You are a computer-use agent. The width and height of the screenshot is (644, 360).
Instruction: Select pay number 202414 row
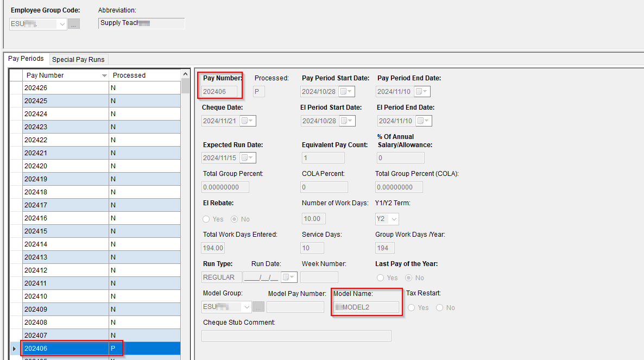(x=102, y=244)
